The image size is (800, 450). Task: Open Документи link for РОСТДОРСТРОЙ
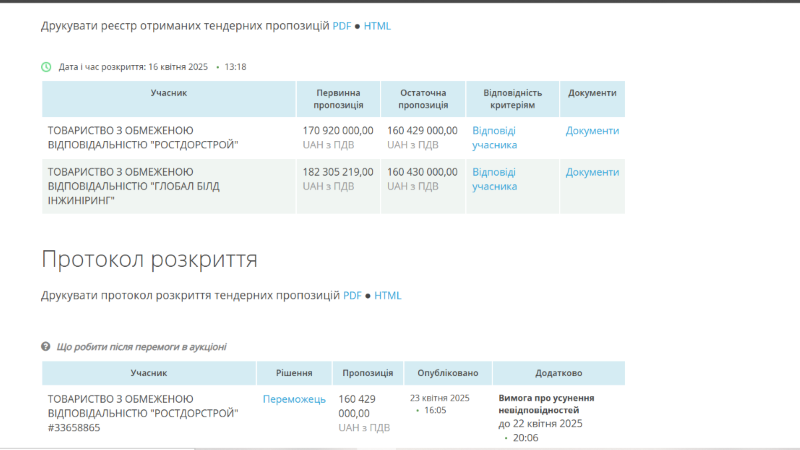592,130
